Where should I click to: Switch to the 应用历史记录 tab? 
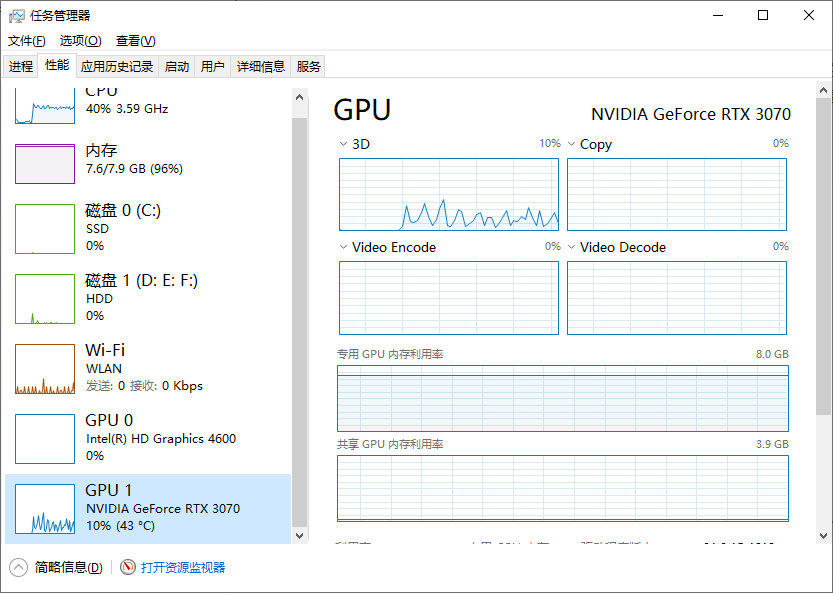(x=117, y=66)
